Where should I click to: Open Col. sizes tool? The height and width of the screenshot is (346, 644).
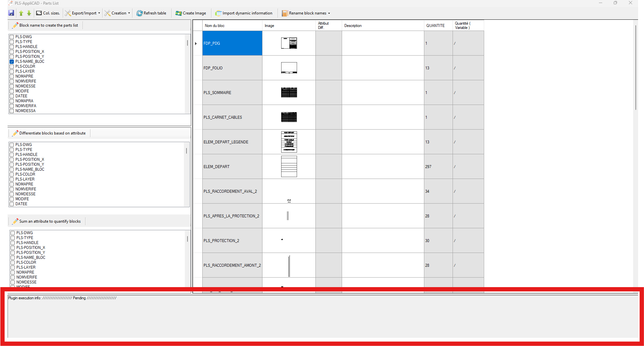pos(48,13)
